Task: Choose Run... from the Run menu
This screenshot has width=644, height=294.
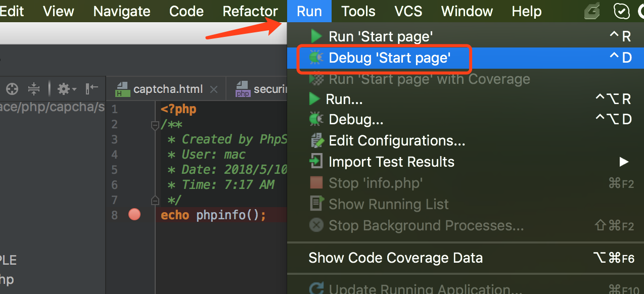Action: tap(344, 99)
